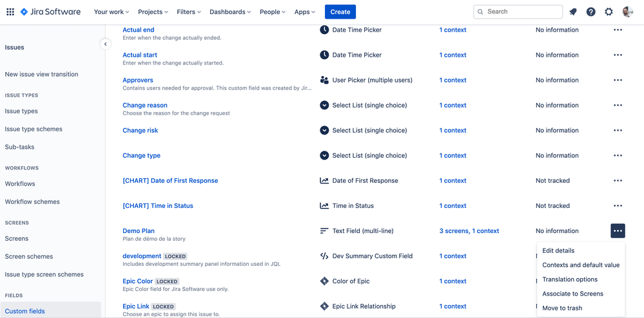The image size is (644, 318).
Task: Expand the Apps dropdown
Action: click(305, 12)
